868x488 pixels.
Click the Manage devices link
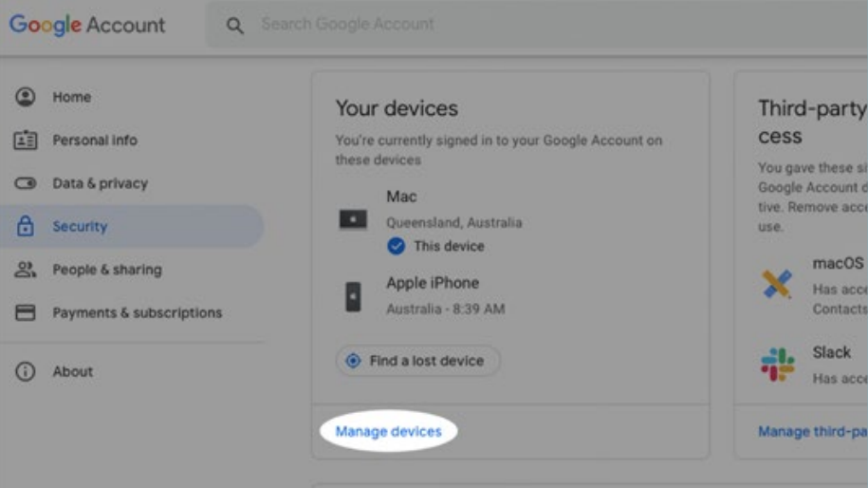coord(388,432)
